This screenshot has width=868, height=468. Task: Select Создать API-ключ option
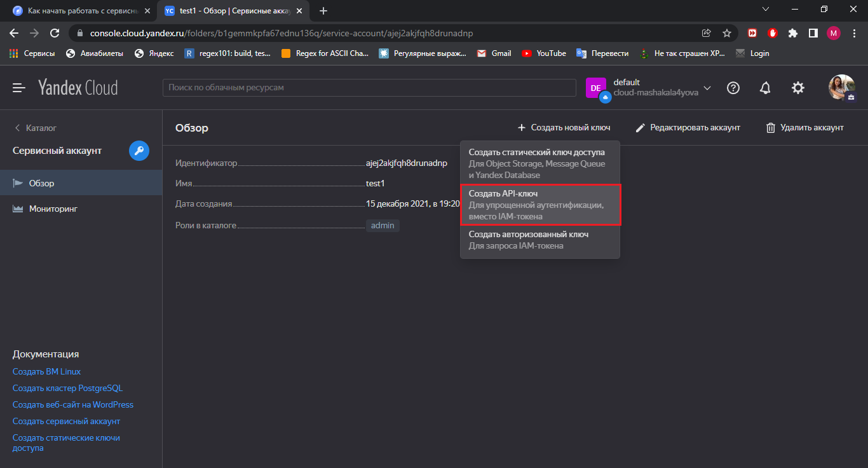(540, 205)
